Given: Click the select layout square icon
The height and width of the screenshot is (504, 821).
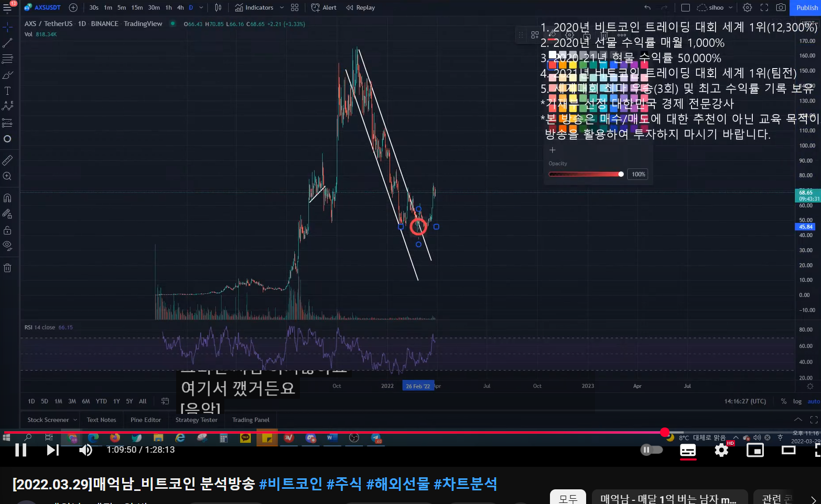Looking at the screenshot, I should pyautogui.click(x=685, y=8).
